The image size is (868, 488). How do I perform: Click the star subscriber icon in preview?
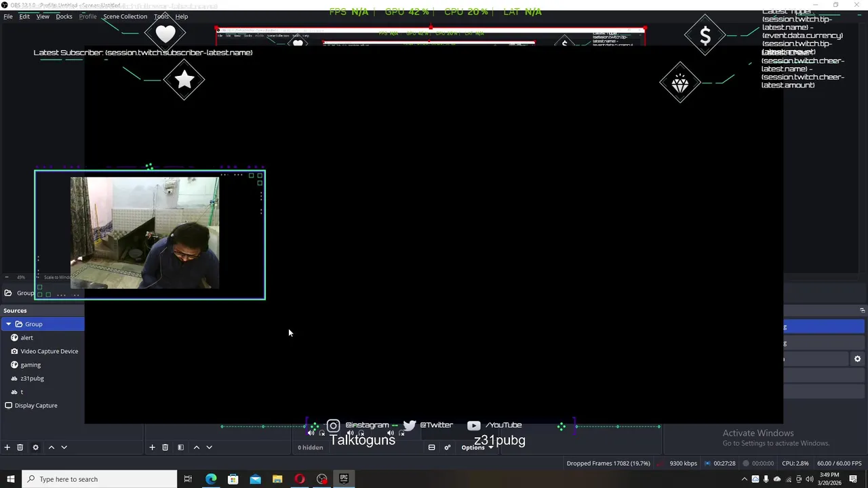(x=184, y=80)
